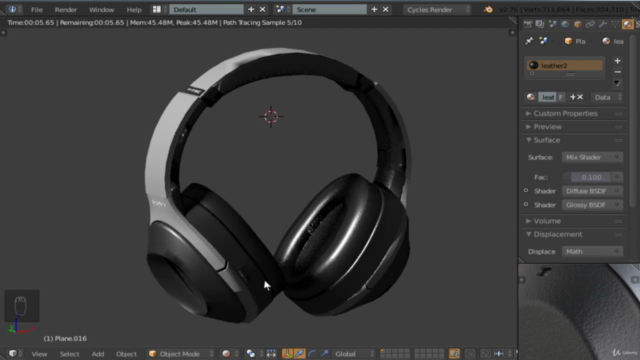Image resolution: width=640 pixels, height=360 pixels.
Task: Open the Info editor type selector
Action: pos(14,9)
